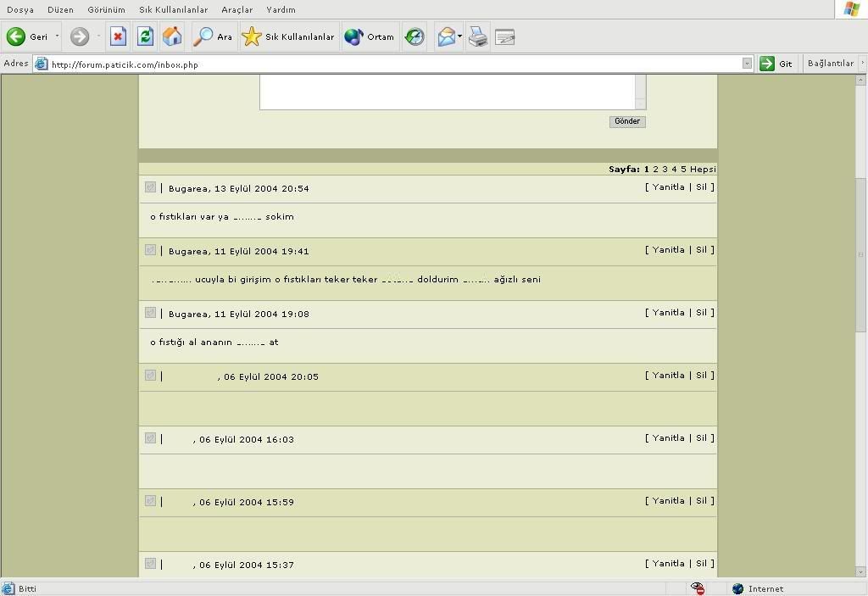Viewport: 868px width, 596px height.
Task: Go to page 3 of messages
Action: click(665, 170)
